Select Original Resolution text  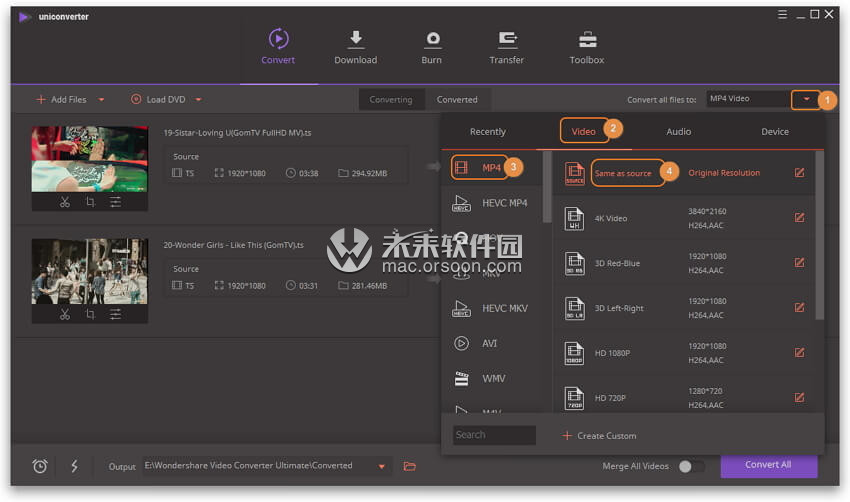coord(724,173)
